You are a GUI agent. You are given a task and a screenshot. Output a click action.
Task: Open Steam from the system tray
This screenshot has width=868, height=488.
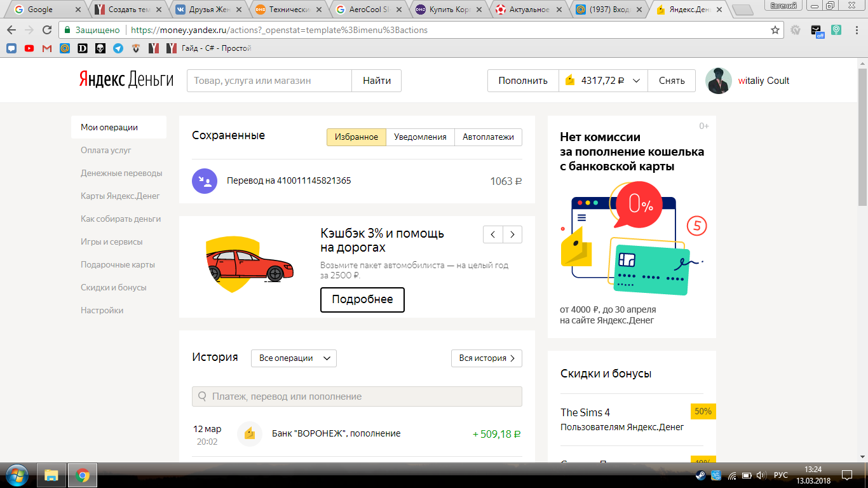click(x=701, y=475)
